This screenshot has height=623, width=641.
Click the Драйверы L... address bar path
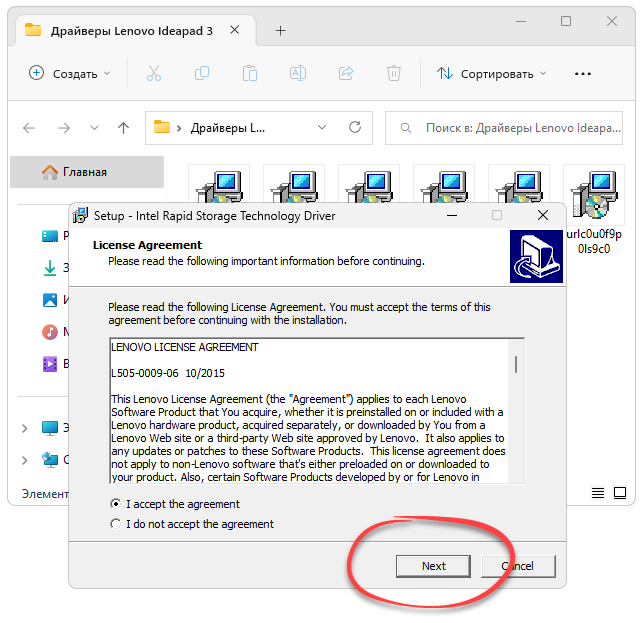point(228,128)
